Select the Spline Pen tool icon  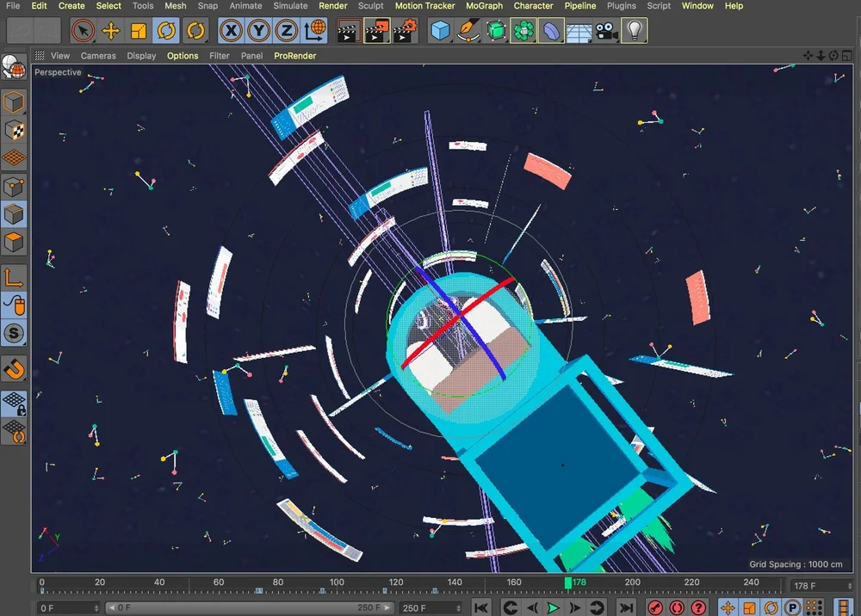(x=468, y=32)
